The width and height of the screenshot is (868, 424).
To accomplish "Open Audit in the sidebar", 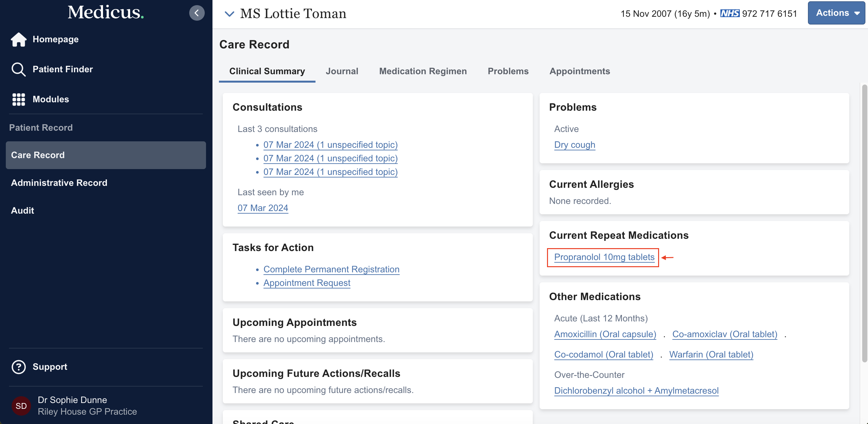I will click(23, 210).
